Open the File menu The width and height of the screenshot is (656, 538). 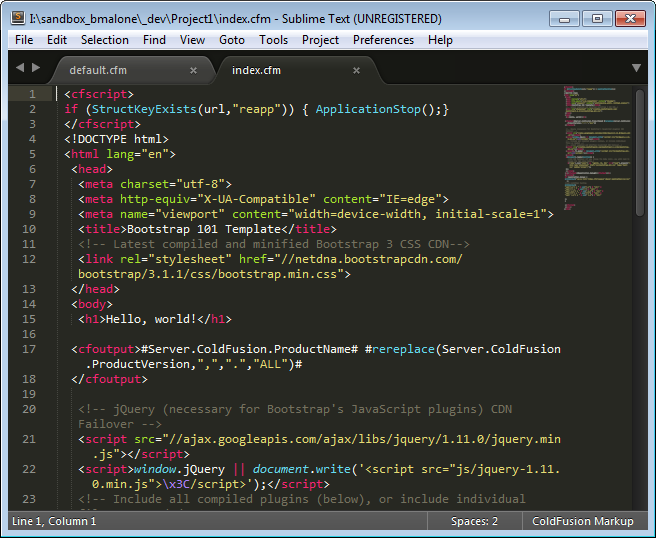[24, 40]
